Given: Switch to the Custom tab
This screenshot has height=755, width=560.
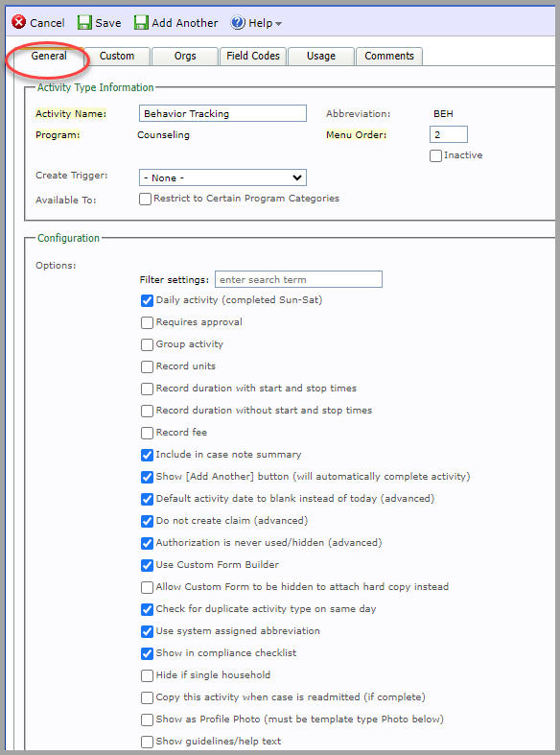Looking at the screenshot, I should tap(117, 56).
